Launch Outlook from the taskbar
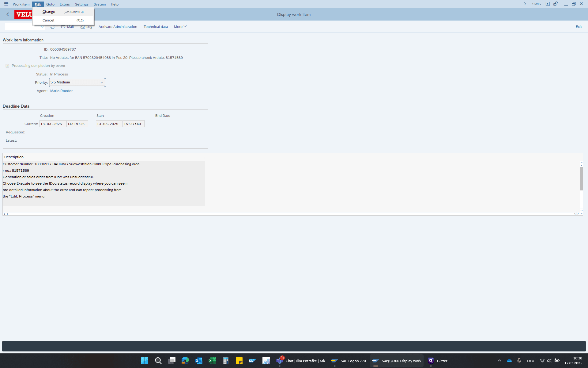 [x=199, y=361]
